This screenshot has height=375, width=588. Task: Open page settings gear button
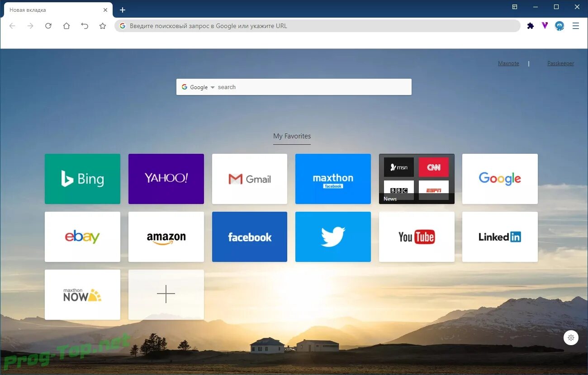click(571, 337)
